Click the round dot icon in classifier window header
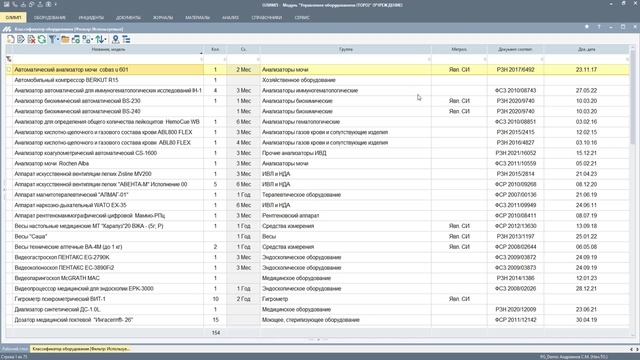640x360 pixels. click(587, 27)
